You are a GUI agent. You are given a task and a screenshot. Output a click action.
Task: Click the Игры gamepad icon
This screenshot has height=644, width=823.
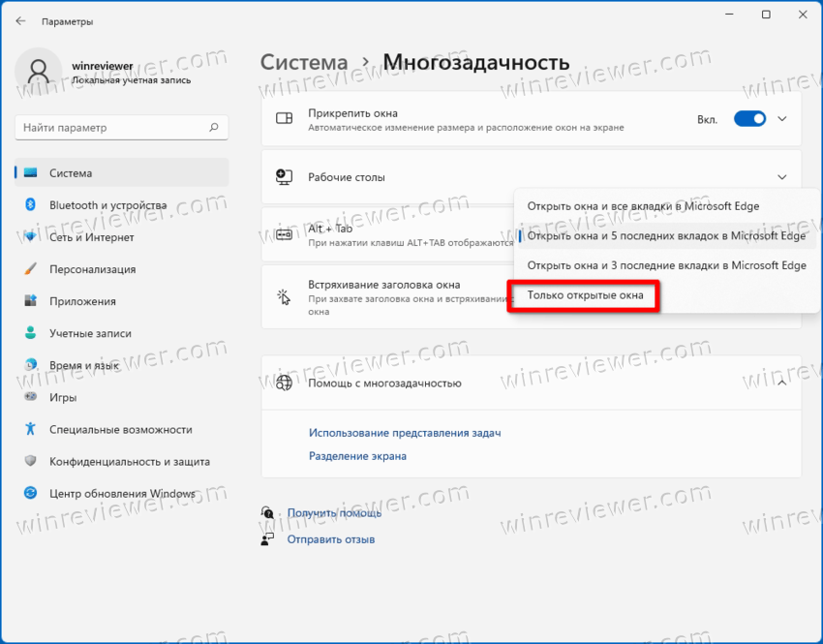30,397
